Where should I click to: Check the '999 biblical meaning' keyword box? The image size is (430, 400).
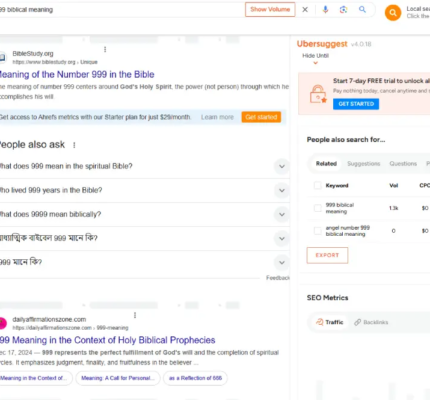coord(318,208)
